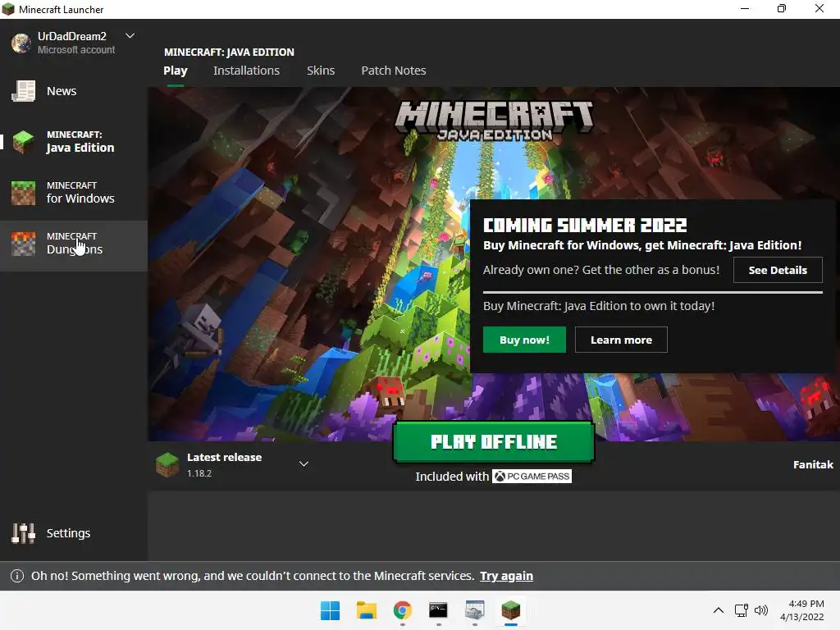Click the Latest release grass block icon
The height and width of the screenshot is (630, 840).
coord(167,465)
